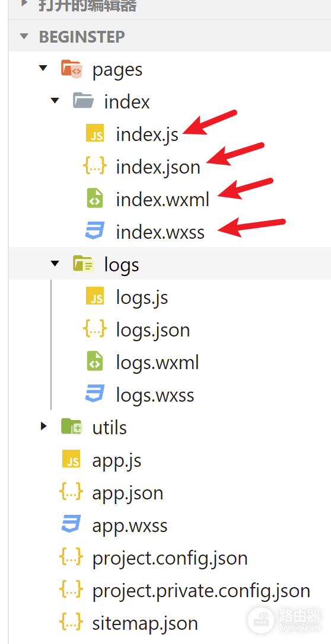Click the pages folder icon
The height and width of the screenshot is (644, 331).
point(72,69)
